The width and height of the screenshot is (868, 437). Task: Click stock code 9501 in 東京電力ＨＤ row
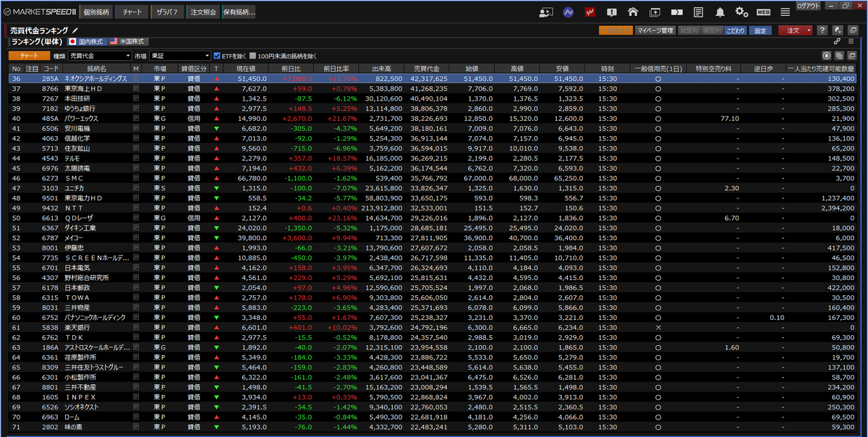point(51,198)
